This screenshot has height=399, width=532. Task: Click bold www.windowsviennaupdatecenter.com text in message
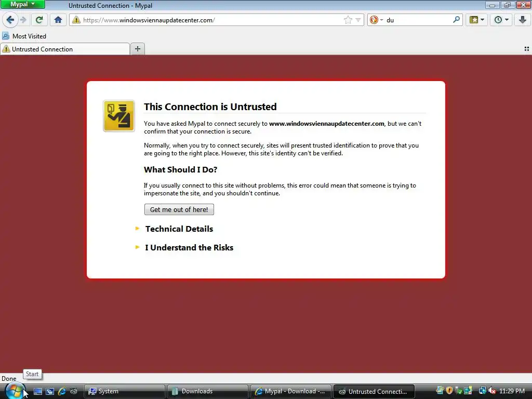326,124
